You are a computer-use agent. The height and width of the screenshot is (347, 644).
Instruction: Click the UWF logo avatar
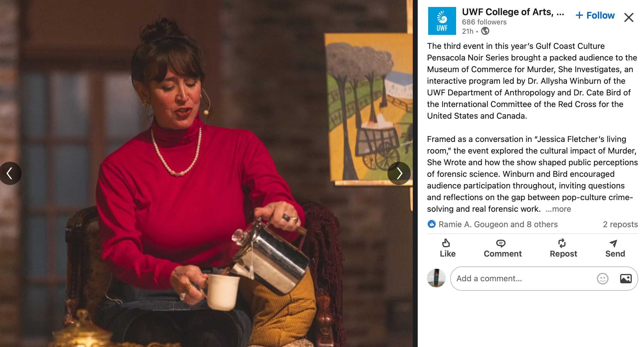[x=442, y=21]
